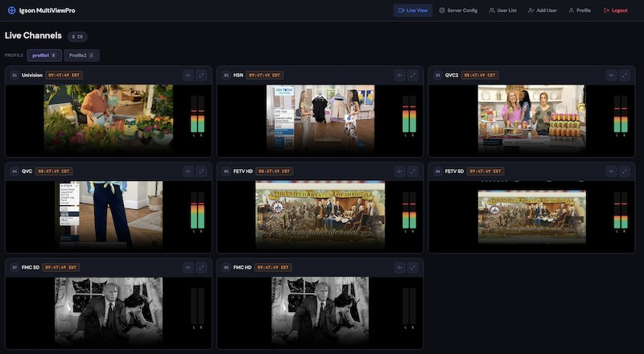The image size is (644, 354).
Task: Click the FMC SD video preview
Action: click(109, 311)
